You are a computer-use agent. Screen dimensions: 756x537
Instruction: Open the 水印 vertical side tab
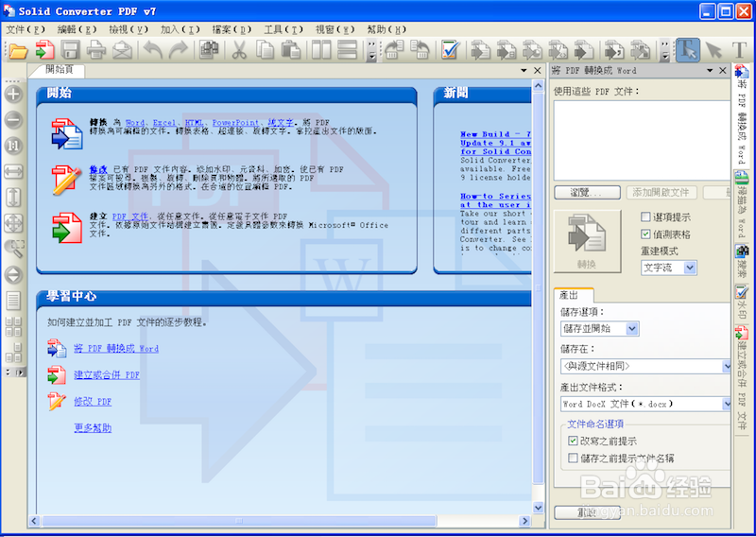[742, 303]
